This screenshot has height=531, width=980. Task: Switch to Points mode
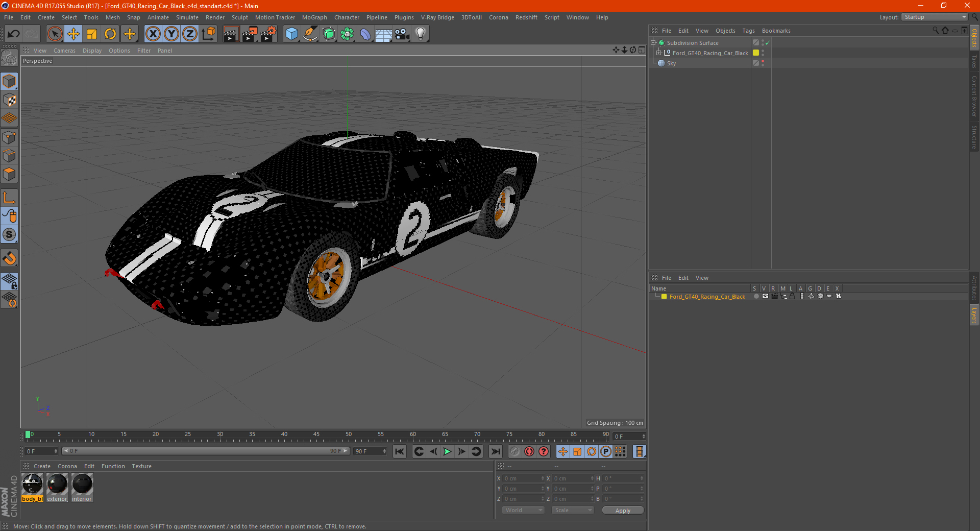(x=9, y=137)
